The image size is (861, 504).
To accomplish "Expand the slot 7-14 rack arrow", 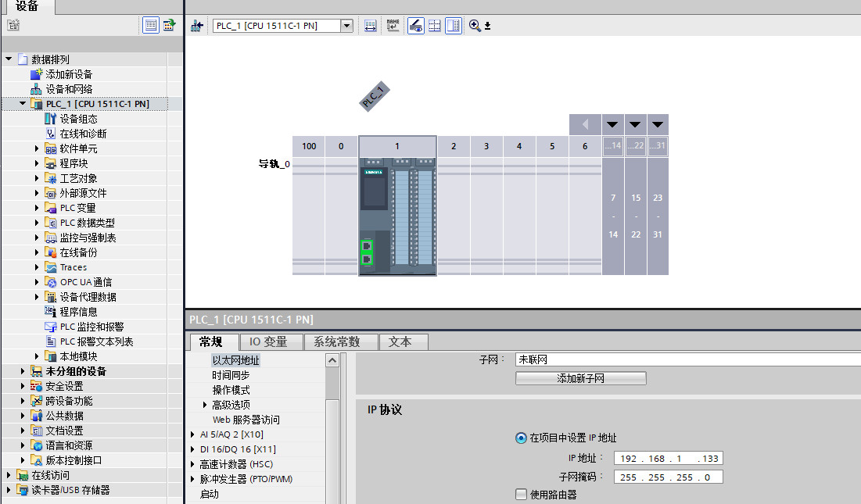I will pos(612,124).
